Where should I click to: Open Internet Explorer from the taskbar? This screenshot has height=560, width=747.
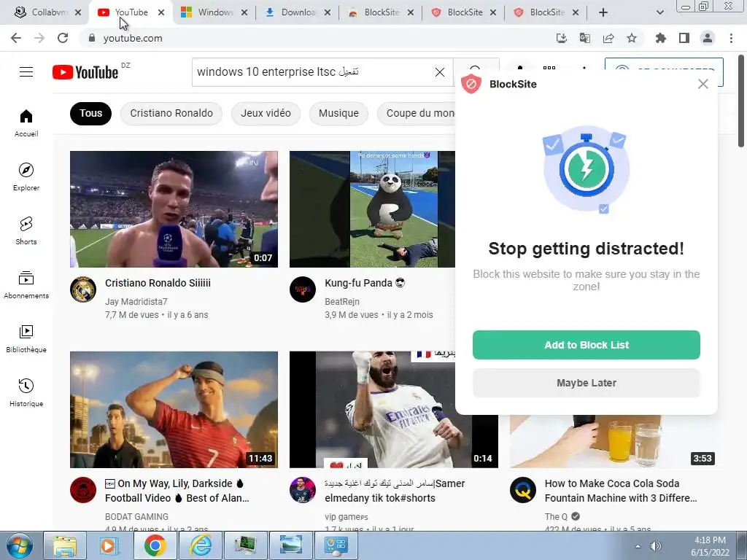[201, 545]
